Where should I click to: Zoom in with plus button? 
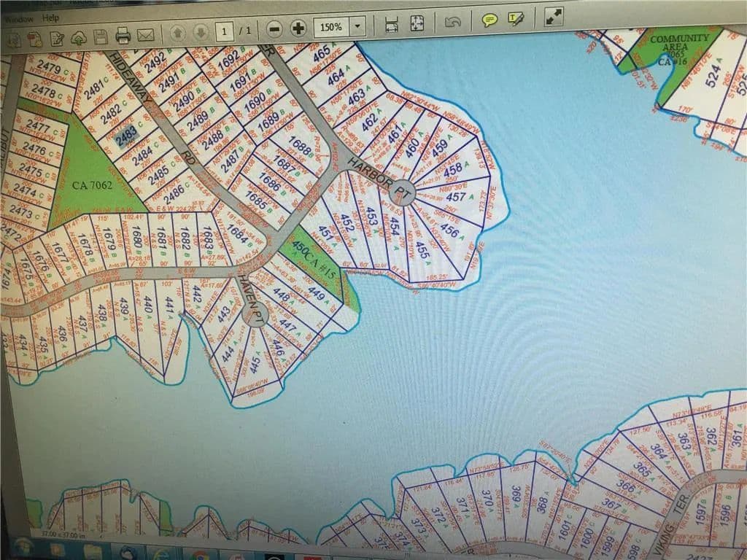tap(298, 28)
